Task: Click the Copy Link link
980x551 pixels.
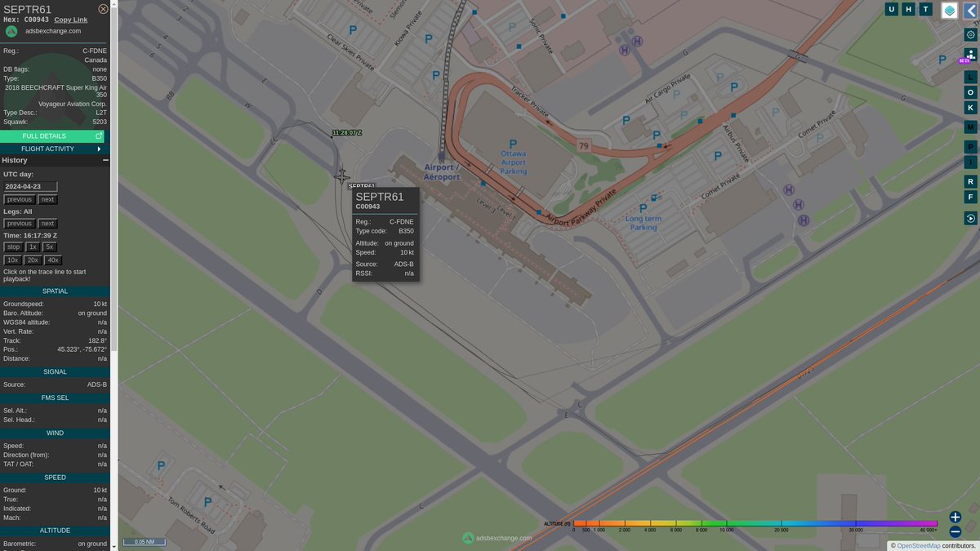Action: coord(71,20)
